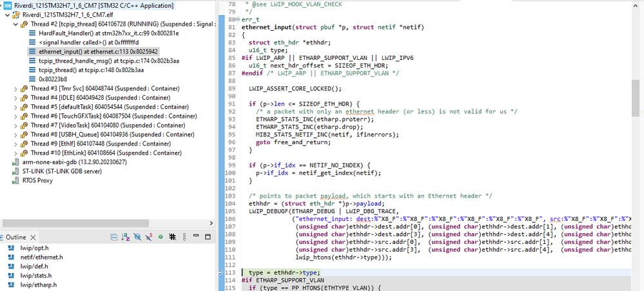Click the include icon beside lwip/opt.h

tap(12, 248)
